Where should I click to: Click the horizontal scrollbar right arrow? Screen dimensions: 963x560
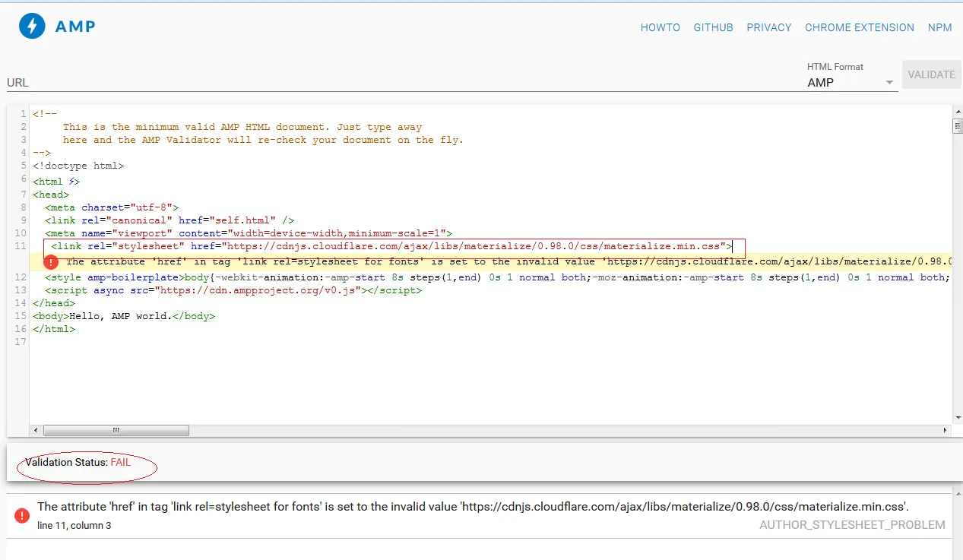click(x=946, y=430)
